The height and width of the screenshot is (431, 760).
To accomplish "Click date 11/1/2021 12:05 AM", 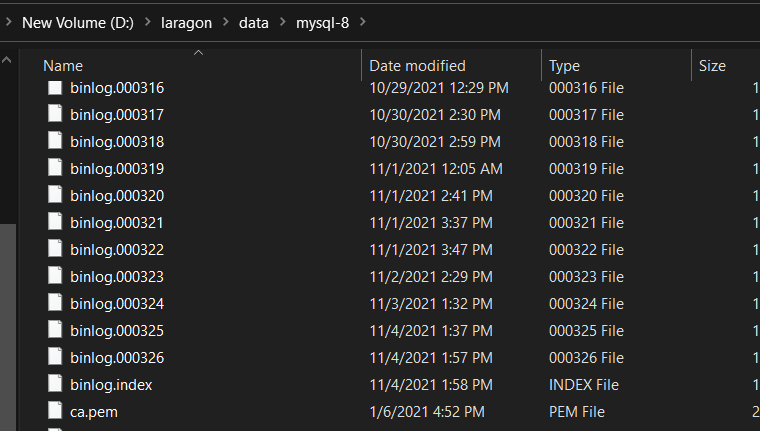I will [x=436, y=169].
